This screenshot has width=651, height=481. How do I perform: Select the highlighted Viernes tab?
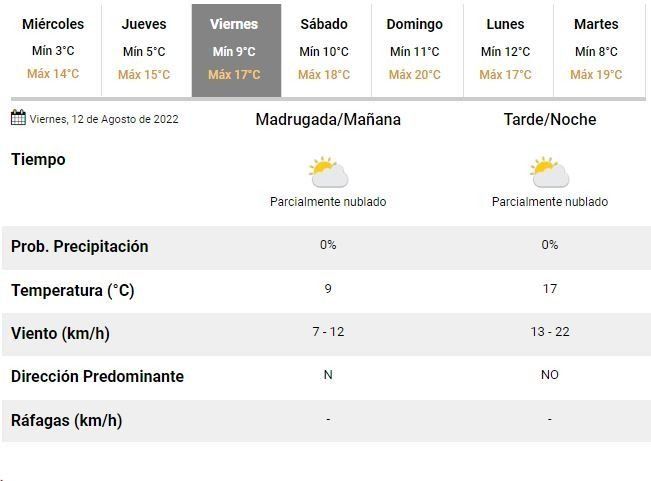[234, 49]
